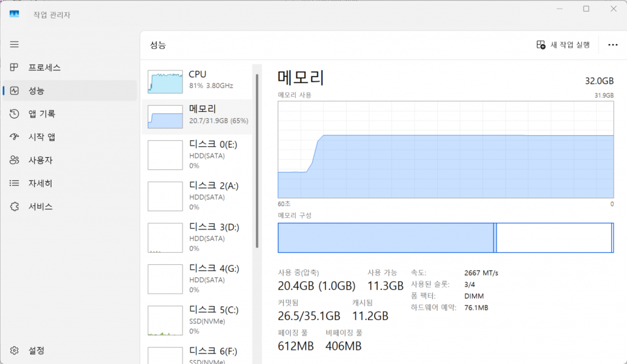The width and height of the screenshot is (627, 364).
Task: Click the 사용자 people icon
Action: tap(15, 160)
